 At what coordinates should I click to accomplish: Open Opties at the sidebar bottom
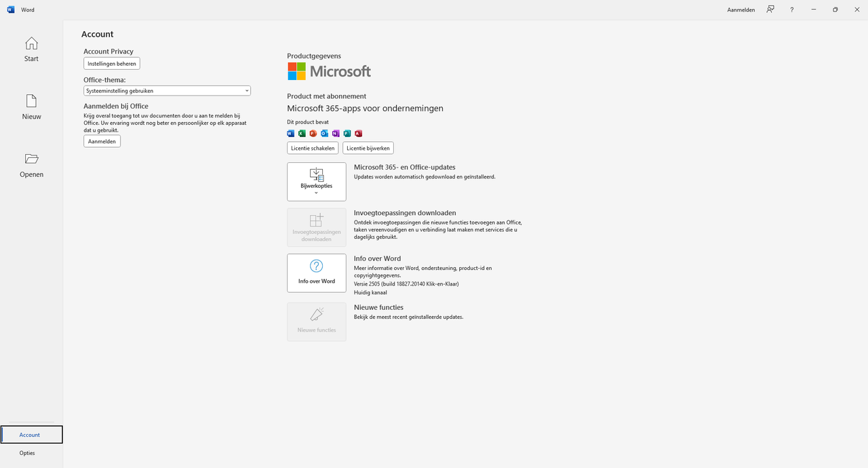click(x=27, y=453)
